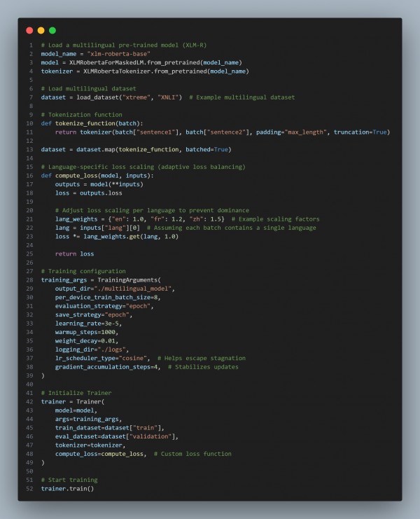This screenshot has width=420, height=519.
Task: Click model(**inputs) on line 17
Action: pos(117,184)
